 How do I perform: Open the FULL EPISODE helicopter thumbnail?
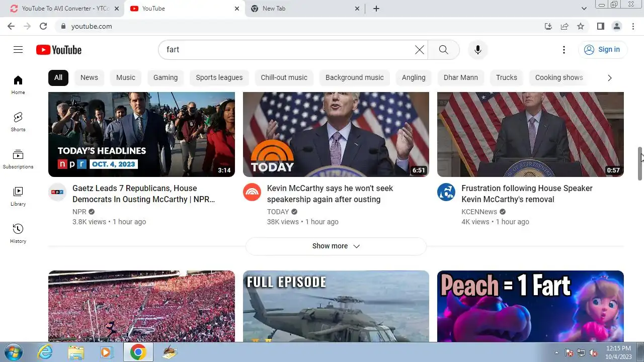click(336, 306)
